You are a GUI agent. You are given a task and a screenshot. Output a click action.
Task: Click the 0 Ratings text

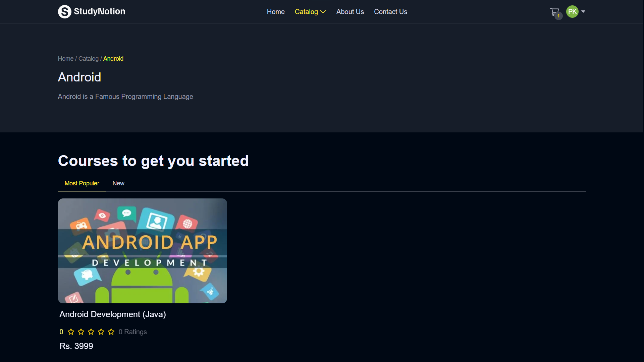coord(133,332)
